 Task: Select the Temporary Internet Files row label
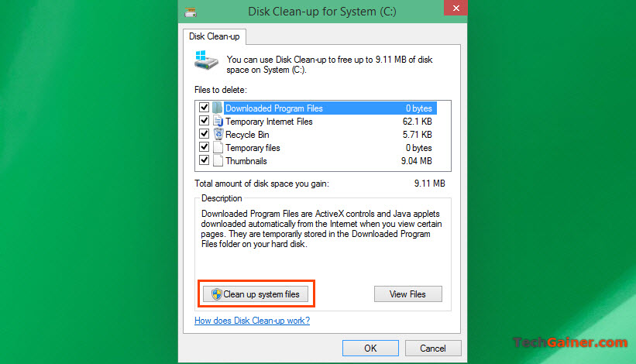pos(269,122)
